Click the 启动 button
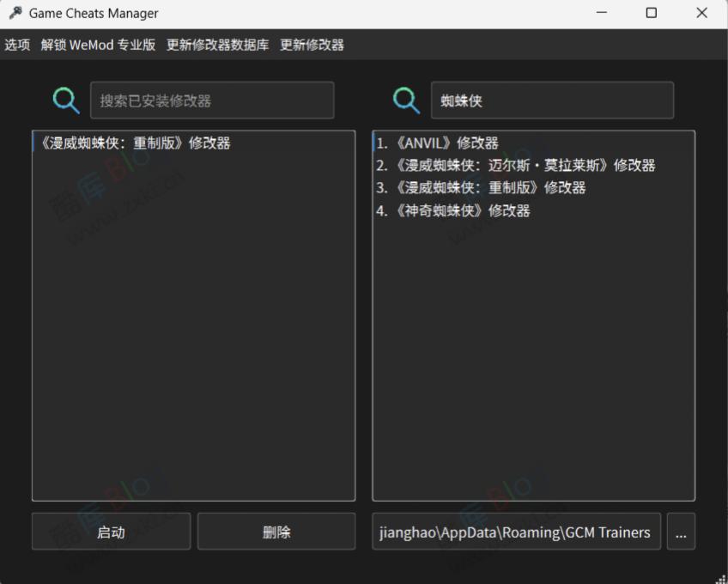728x584 pixels. [110, 531]
